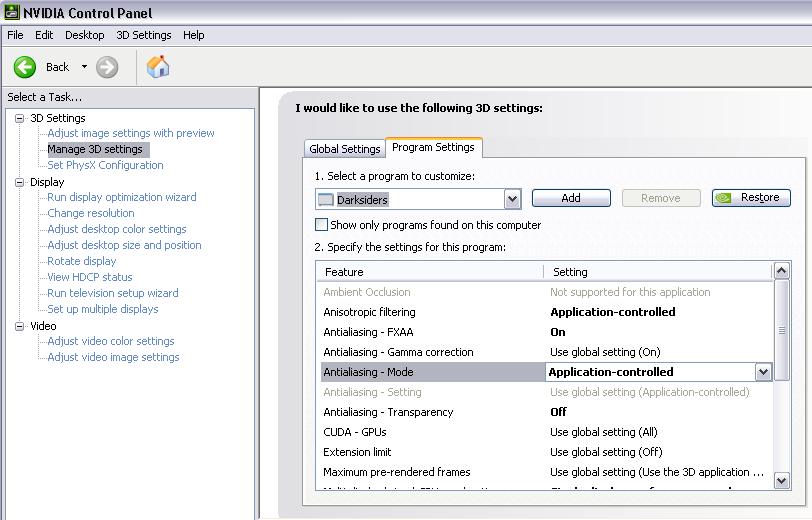Viewport: 812px width, 520px height.
Task: Open the Desktop menu
Action: click(84, 35)
